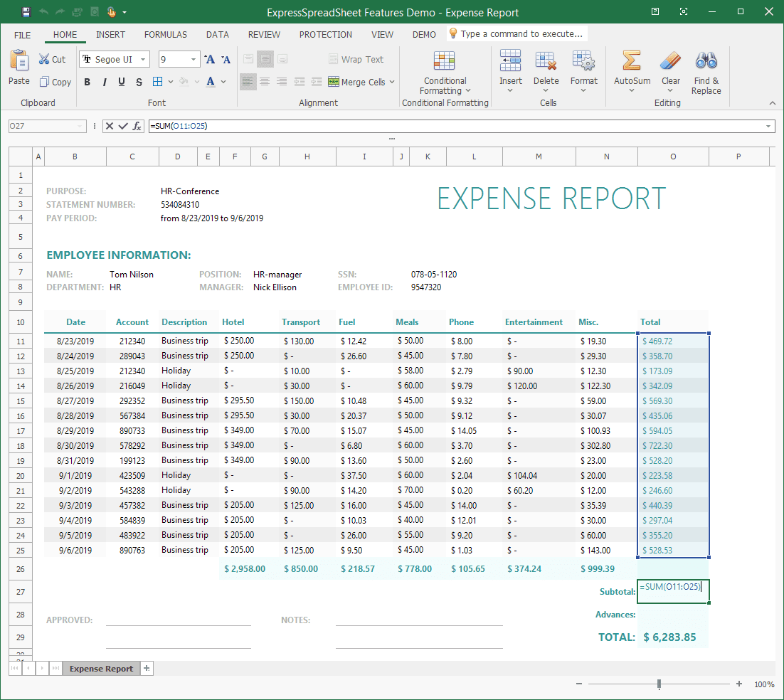Image resolution: width=784 pixels, height=700 pixels.
Task: Expand the AutoSum dropdown chevron
Action: (x=632, y=90)
